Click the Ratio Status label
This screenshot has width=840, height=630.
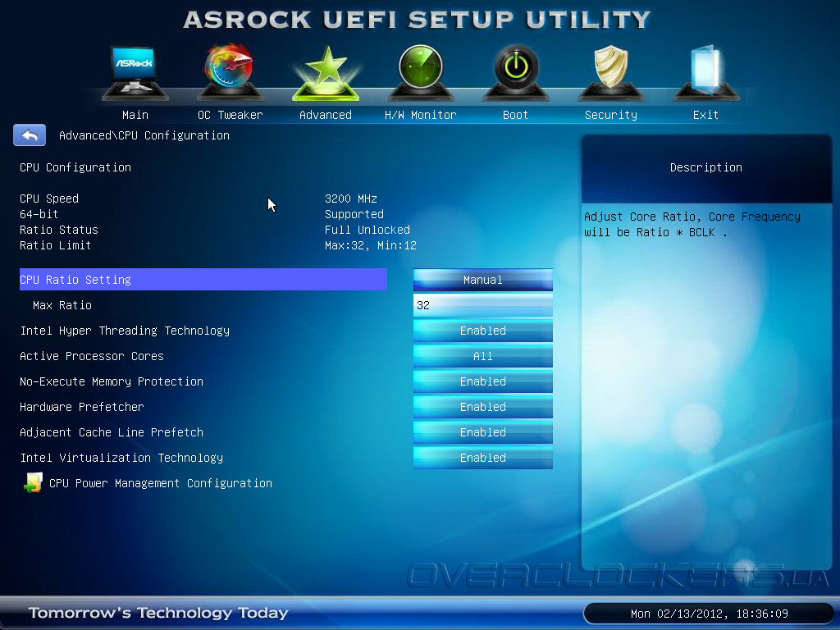coord(59,230)
